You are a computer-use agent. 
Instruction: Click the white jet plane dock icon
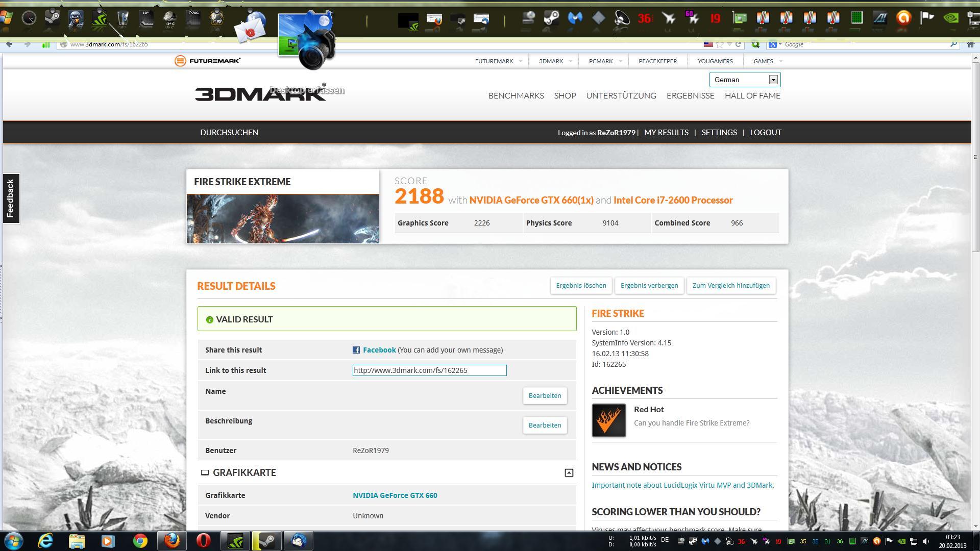tap(669, 19)
